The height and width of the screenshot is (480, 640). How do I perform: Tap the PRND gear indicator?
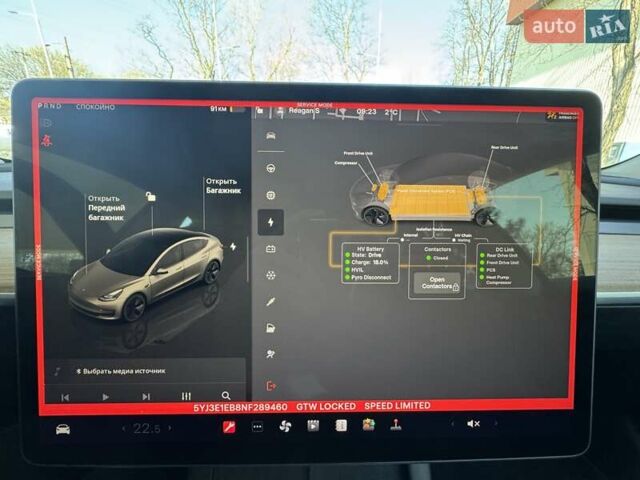click(49, 106)
